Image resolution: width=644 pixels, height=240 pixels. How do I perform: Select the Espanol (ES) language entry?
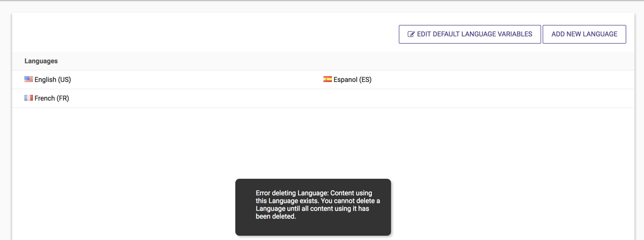[x=352, y=80]
